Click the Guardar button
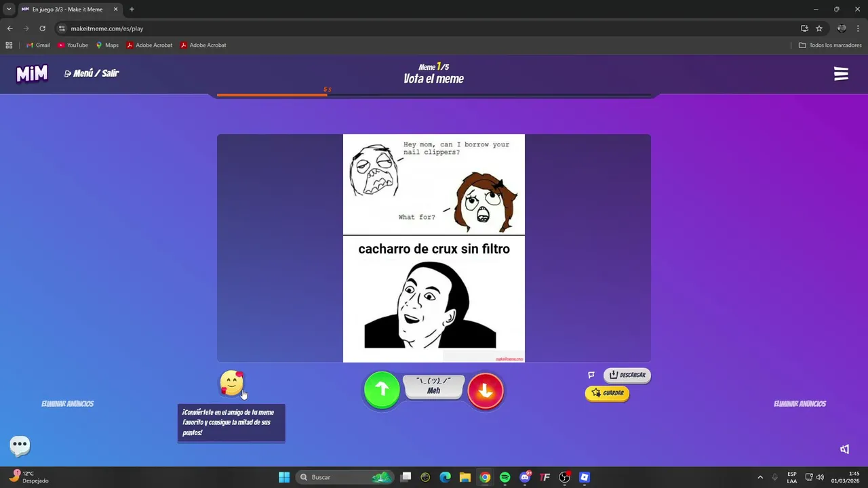This screenshot has width=868, height=488. pyautogui.click(x=608, y=393)
